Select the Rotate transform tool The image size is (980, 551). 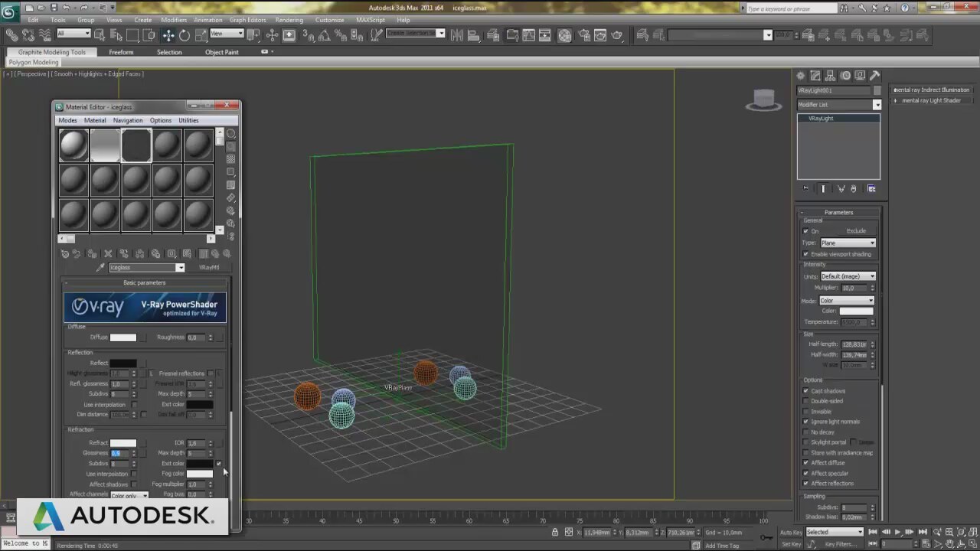[185, 35]
